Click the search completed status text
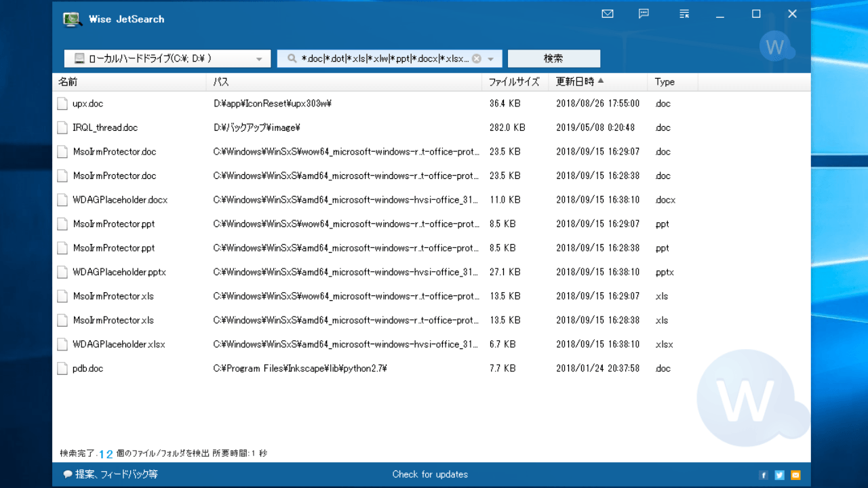The height and width of the screenshot is (488, 868). click(163, 453)
